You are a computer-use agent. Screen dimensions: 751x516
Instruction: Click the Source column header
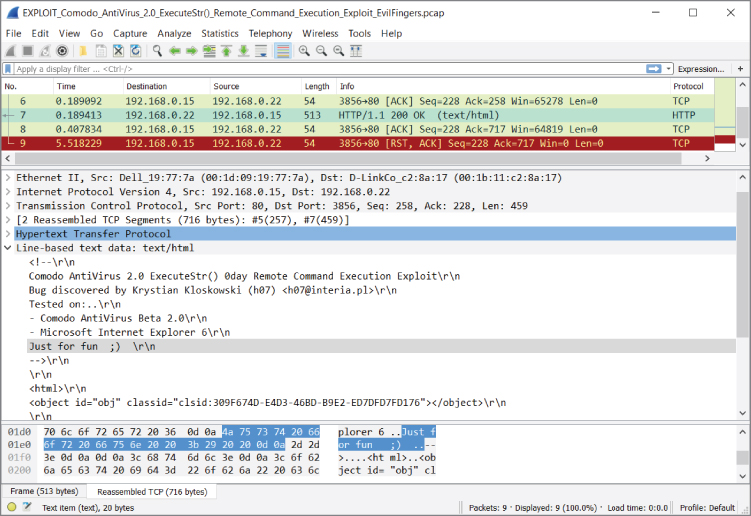[x=255, y=86]
